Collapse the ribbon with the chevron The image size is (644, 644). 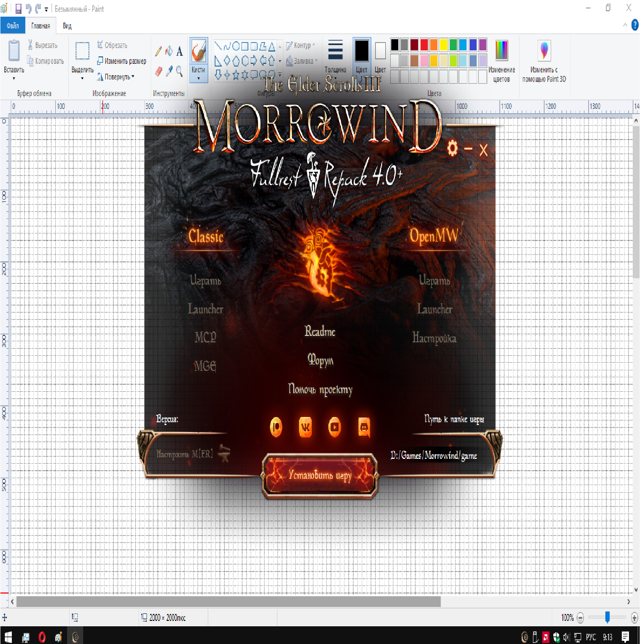625,25
